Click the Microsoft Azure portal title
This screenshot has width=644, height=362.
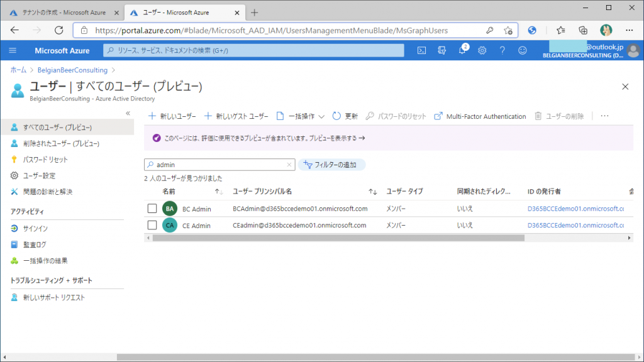(62, 50)
